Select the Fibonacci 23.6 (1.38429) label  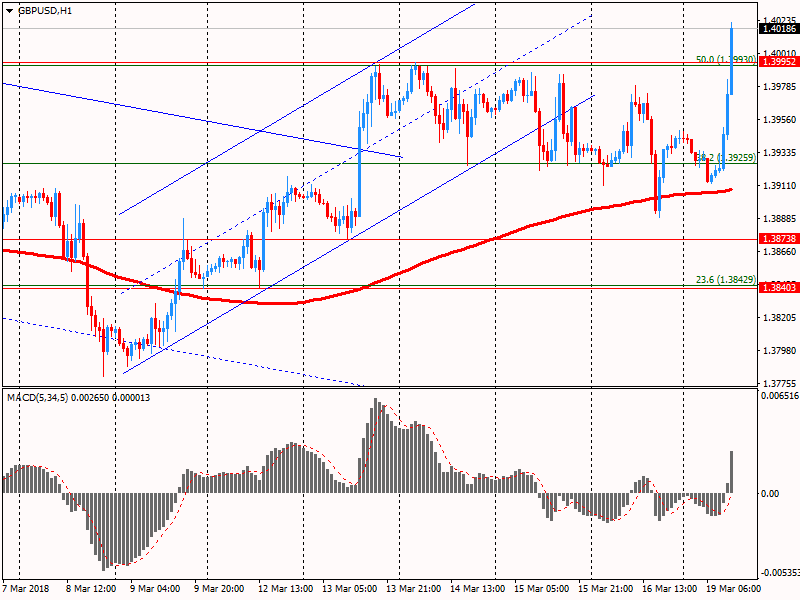[x=726, y=280]
